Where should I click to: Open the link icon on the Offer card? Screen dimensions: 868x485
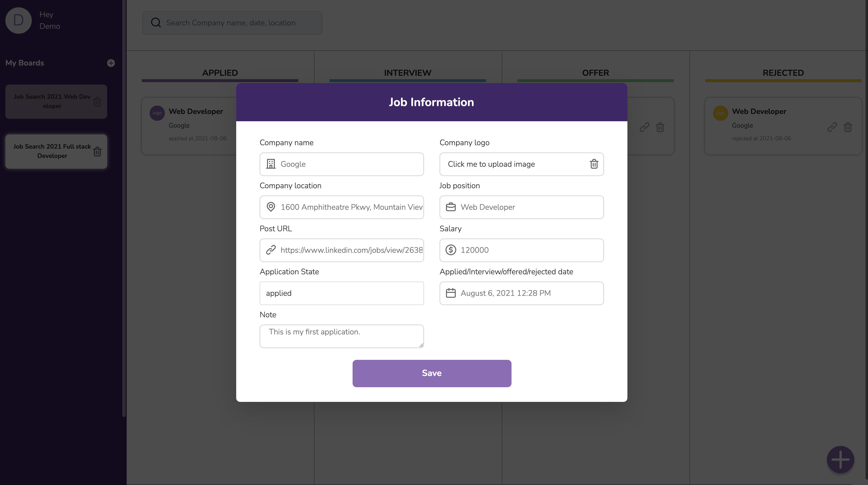[x=644, y=127]
